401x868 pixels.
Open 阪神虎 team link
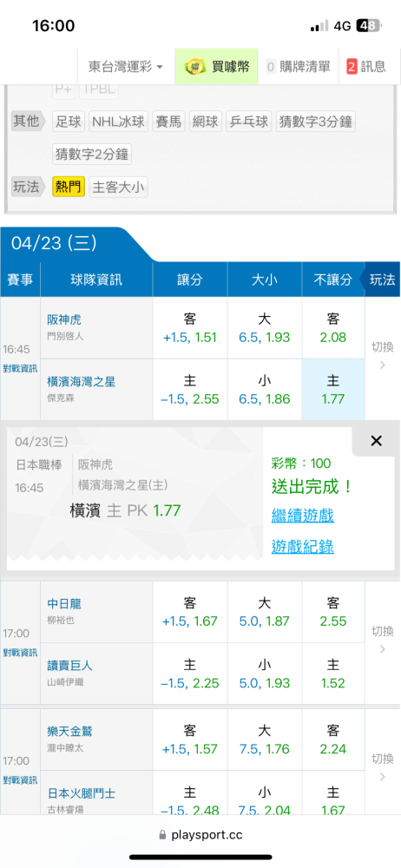tap(64, 319)
